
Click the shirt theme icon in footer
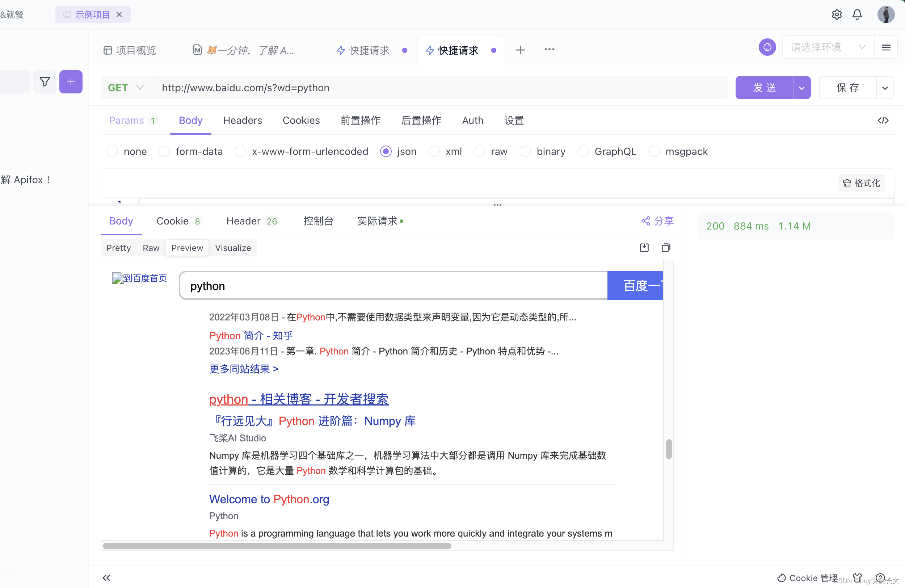[857, 578]
